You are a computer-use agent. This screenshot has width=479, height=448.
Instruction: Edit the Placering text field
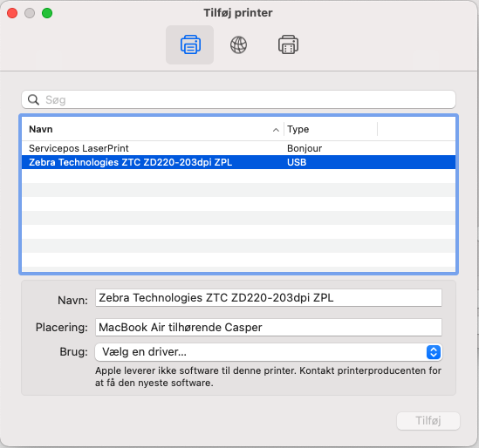pos(269,327)
